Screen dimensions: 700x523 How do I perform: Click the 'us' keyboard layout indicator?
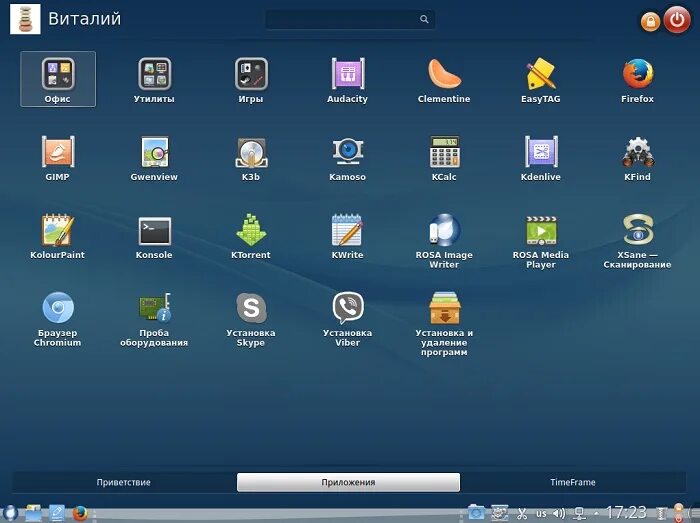(x=541, y=514)
